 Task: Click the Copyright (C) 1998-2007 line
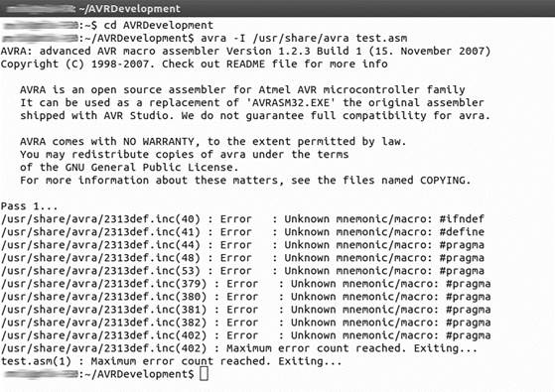pyautogui.click(x=194, y=65)
